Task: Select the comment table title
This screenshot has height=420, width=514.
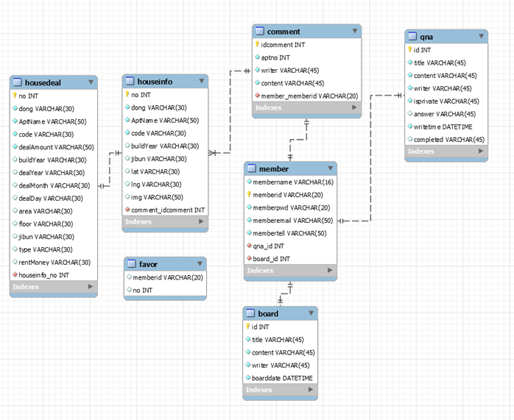Action: point(284,32)
